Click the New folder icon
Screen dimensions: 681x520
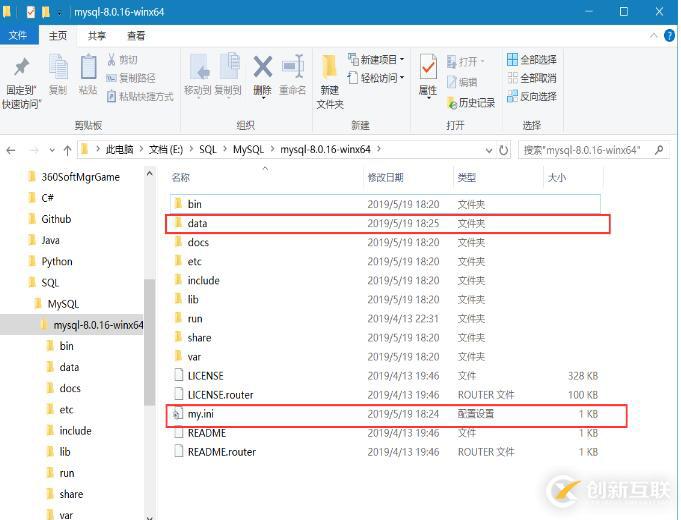click(330, 67)
